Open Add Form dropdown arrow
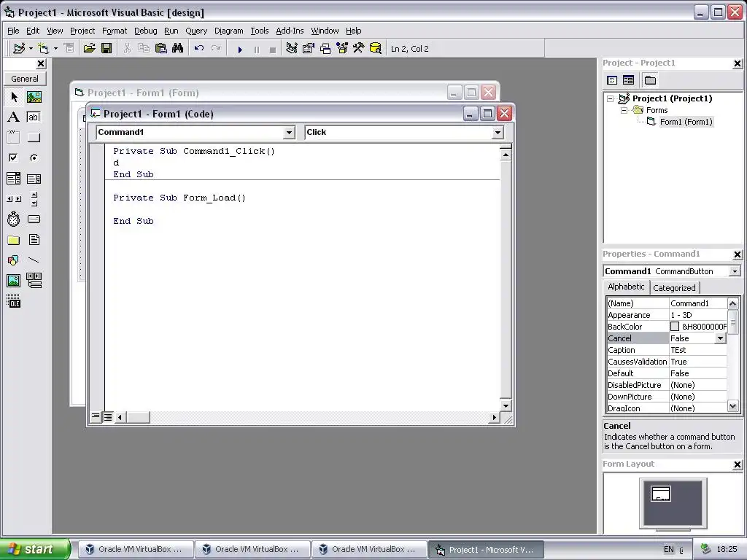 (55, 49)
